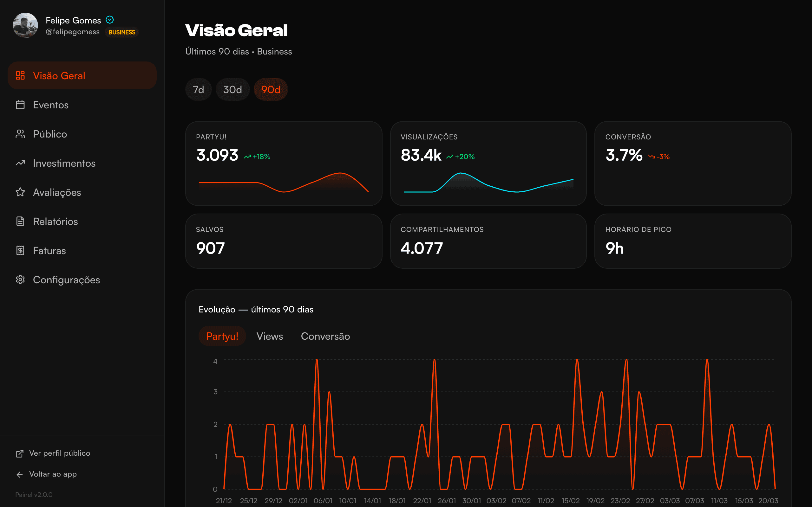The image size is (812, 507).
Task: Select the Faturas invoice icon
Action: click(x=20, y=250)
